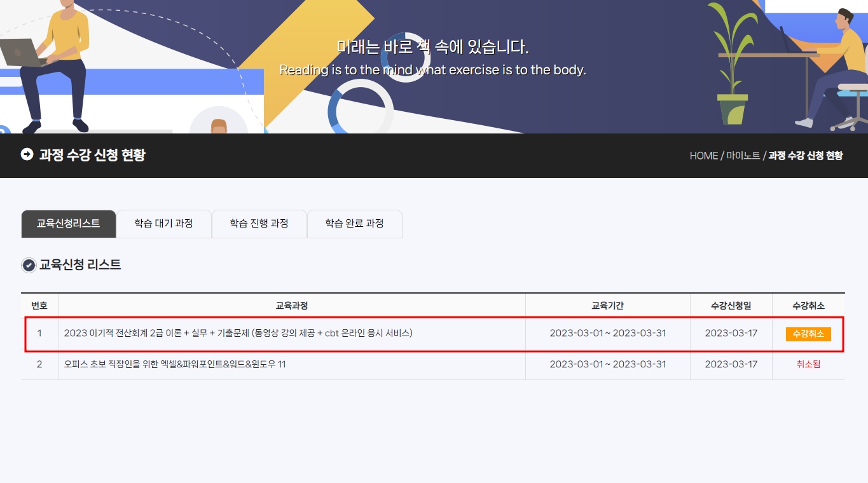Click the checkmark icon beside 교육신청 리스트 heading
Screen dimensions: 868x483
click(29, 266)
